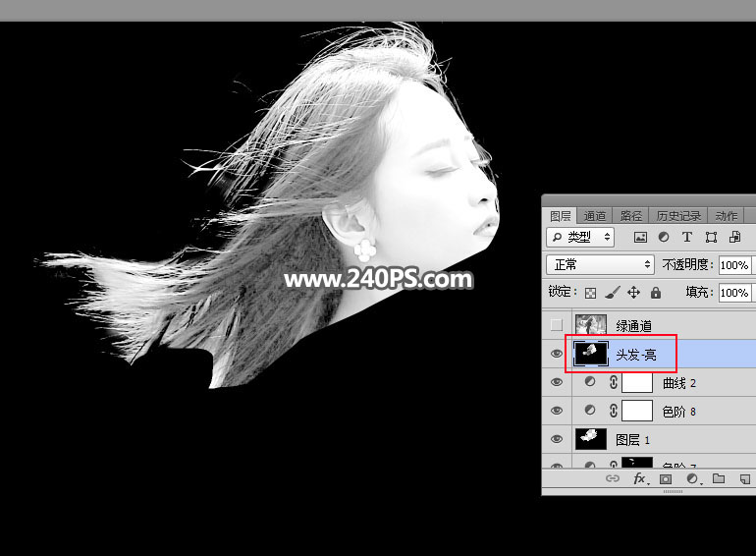The height and width of the screenshot is (556, 756).
Task: Open the 正常 blend mode dropdown
Action: (x=600, y=265)
